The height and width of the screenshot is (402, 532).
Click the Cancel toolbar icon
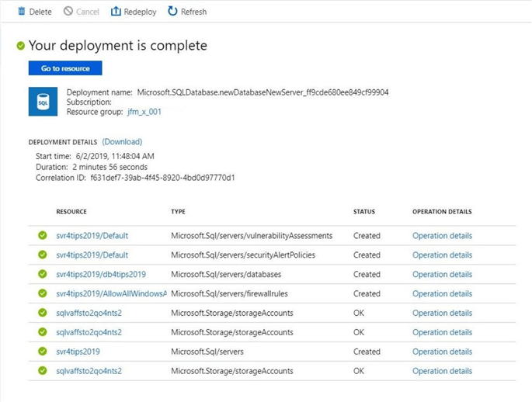[68, 12]
